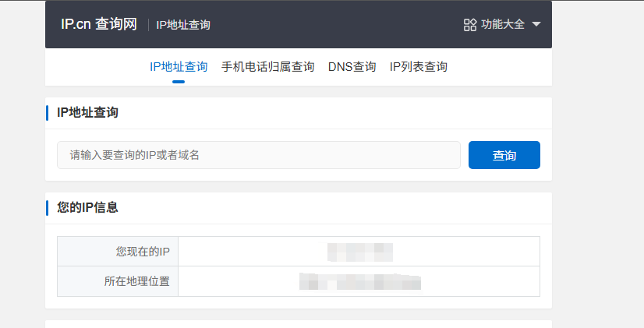Select the 所在地理位置 label cell

[x=118, y=281]
